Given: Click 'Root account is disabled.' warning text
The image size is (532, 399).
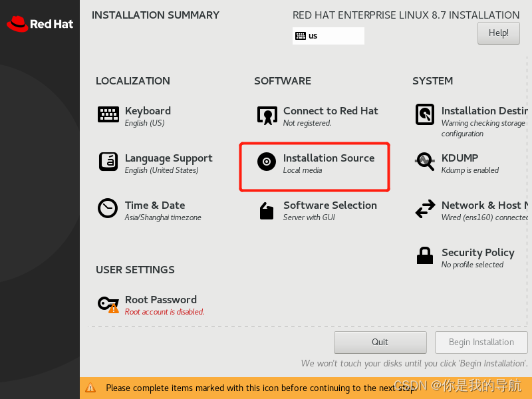Looking at the screenshot, I should (x=164, y=312).
